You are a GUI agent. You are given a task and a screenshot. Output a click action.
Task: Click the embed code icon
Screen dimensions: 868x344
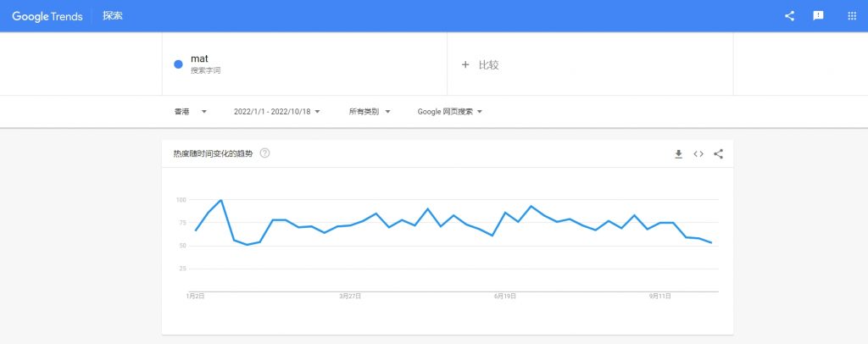tap(698, 154)
